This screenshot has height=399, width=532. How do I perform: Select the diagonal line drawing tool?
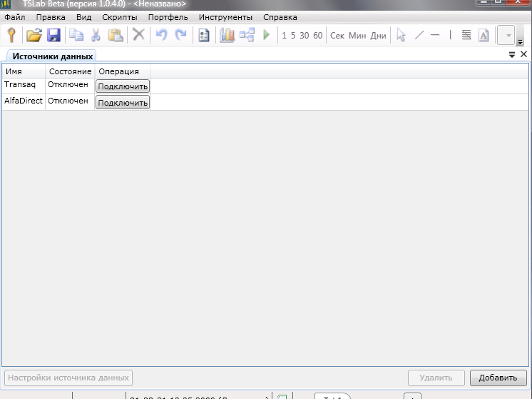point(419,35)
